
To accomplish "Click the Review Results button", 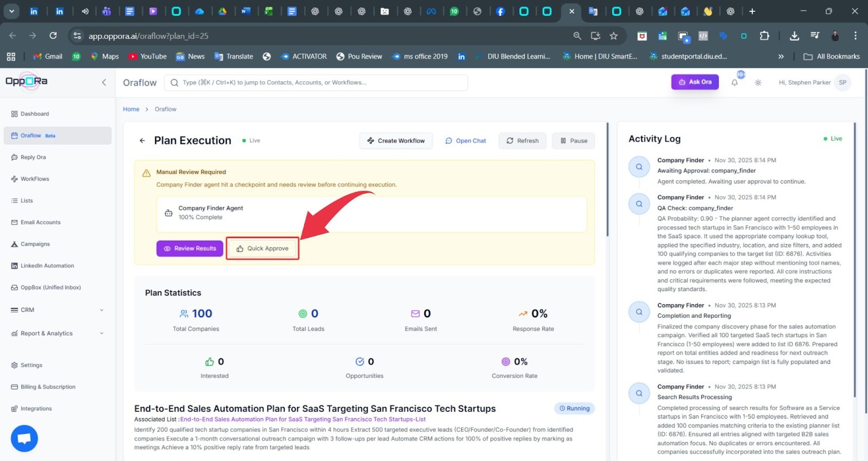I will tap(190, 248).
